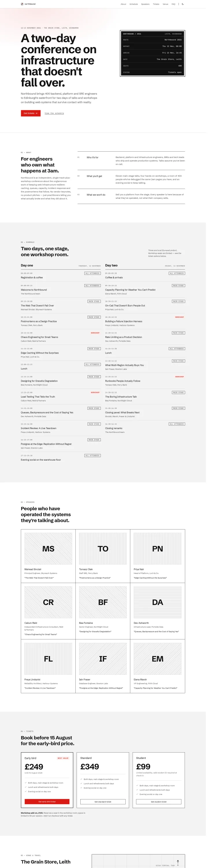The width and height of the screenshot is (208, 868).
Task: Click the Get student ticket button
Action: [159, 802]
